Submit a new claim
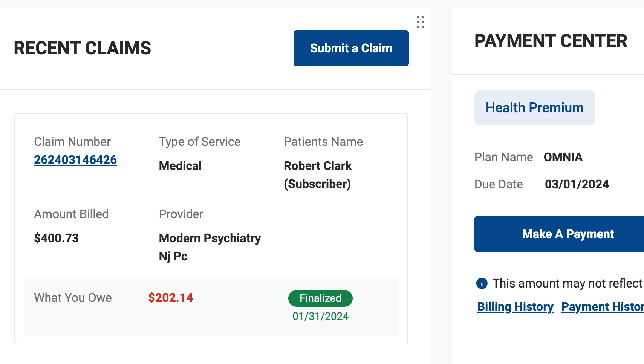Screen dimensions: 644x364 tap(351, 48)
